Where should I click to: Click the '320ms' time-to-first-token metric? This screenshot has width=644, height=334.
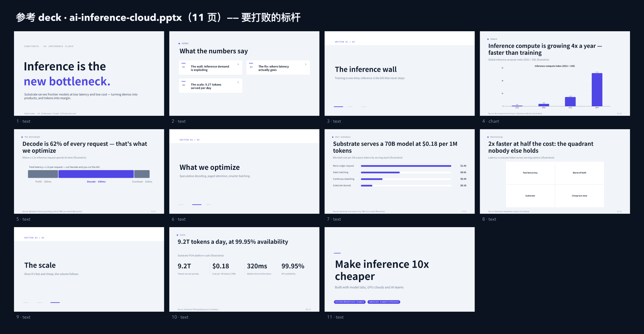click(x=257, y=266)
